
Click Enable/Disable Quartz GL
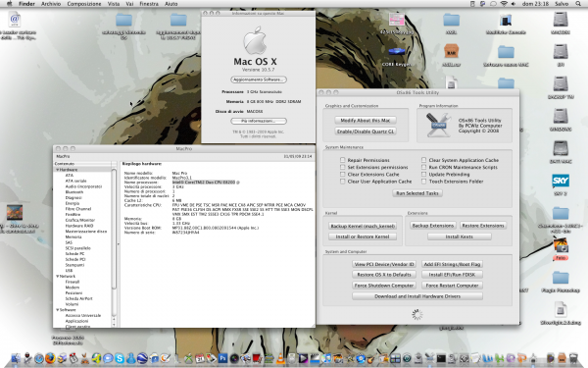366,131
